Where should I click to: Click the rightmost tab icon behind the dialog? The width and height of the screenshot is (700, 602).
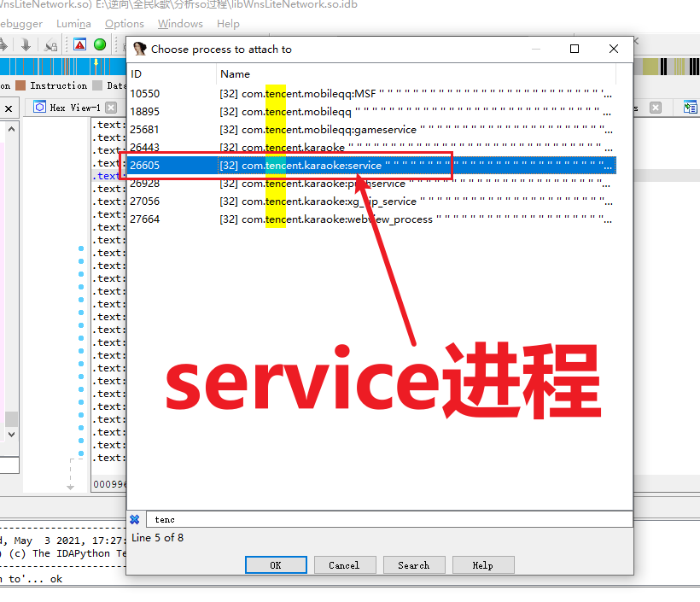coord(690,108)
